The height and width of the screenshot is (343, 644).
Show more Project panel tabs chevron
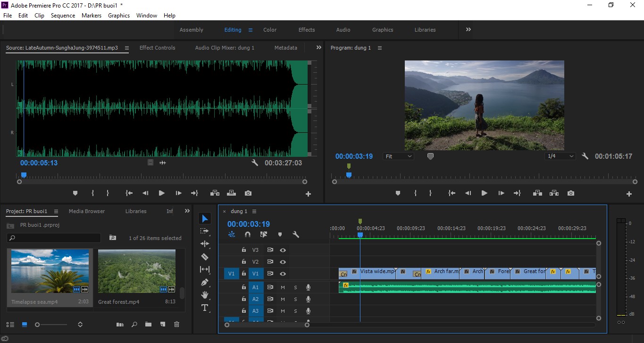tap(187, 211)
